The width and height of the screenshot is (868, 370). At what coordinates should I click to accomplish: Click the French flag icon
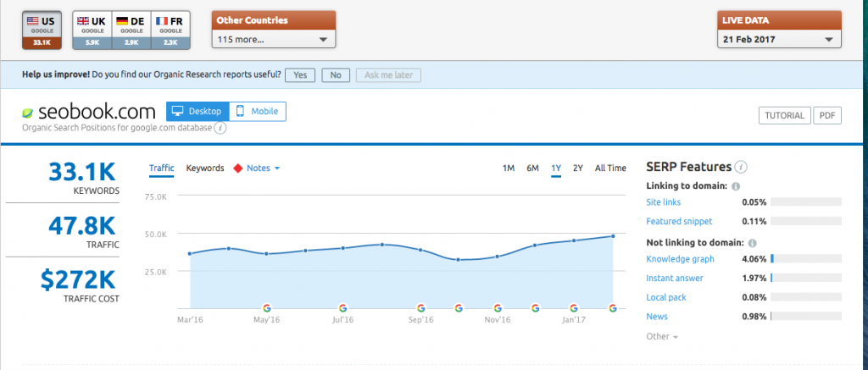point(162,21)
